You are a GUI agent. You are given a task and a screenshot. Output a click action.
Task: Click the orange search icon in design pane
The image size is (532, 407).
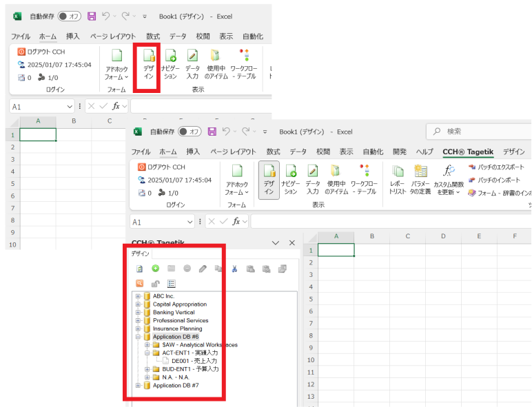click(x=139, y=283)
